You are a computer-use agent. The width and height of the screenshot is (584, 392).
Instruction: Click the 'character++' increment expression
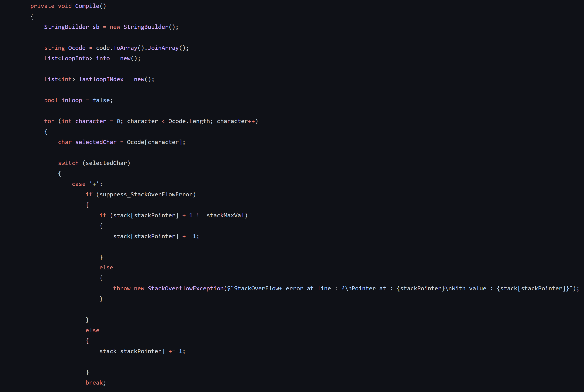[236, 121]
